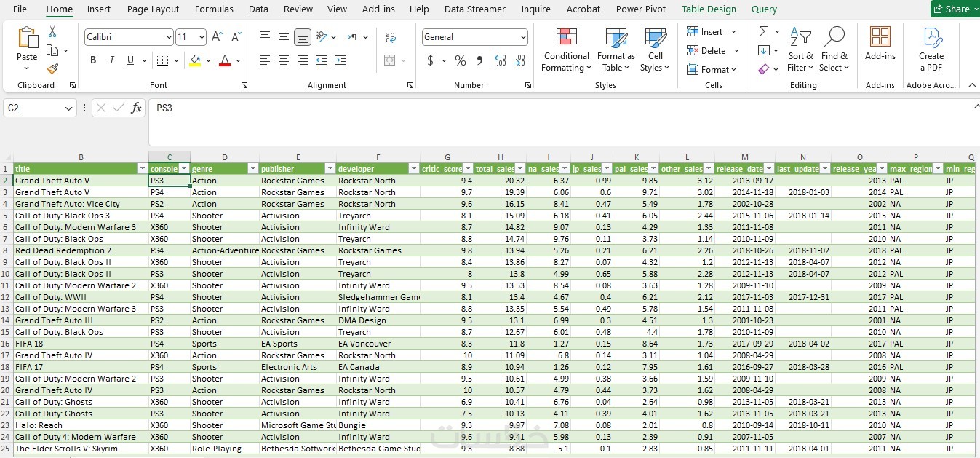Screen dimensions: 980x458
Task: Apply the red font color
Action: (225, 60)
